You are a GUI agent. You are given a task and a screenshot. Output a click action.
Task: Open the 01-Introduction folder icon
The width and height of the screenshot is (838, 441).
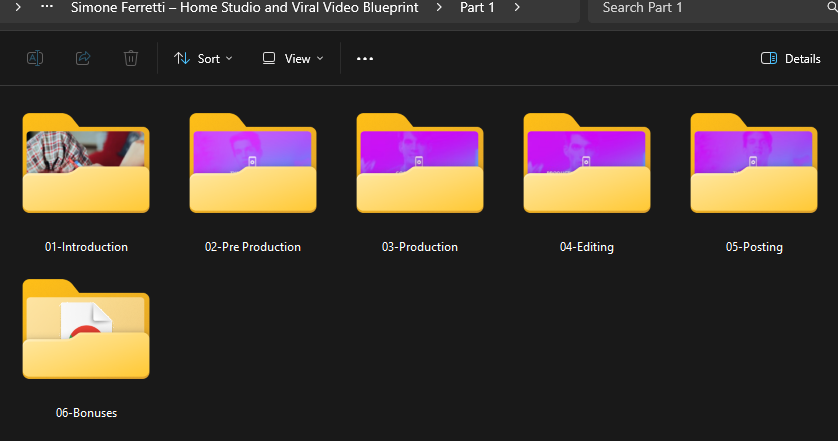click(x=86, y=170)
